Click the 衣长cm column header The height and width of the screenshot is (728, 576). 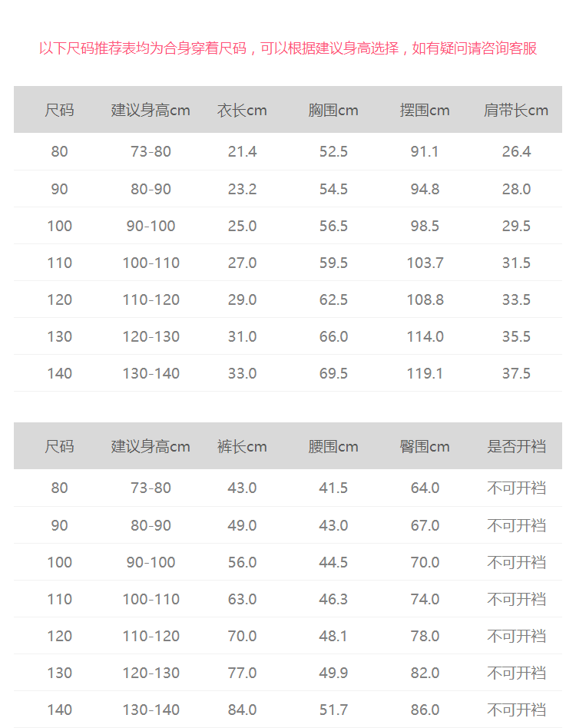pos(242,111)
